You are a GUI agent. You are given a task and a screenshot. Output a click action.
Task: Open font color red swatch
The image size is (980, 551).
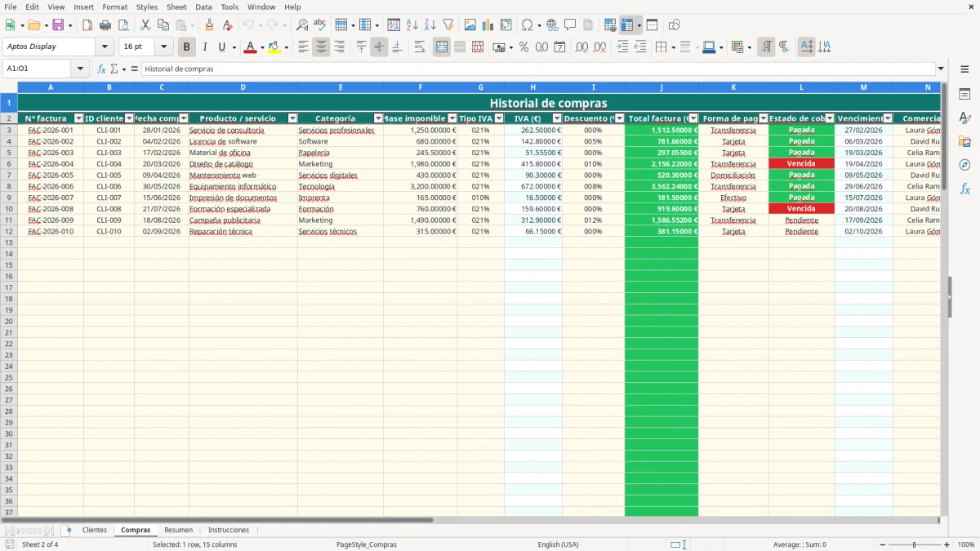coord(250,47)
